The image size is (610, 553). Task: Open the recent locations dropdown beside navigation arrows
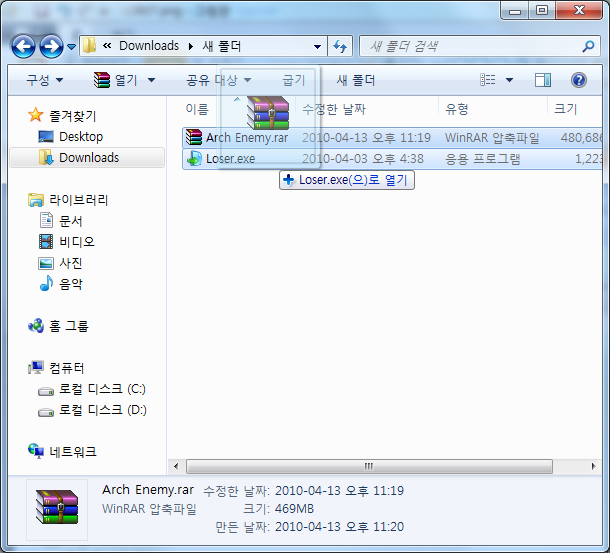[x=71, y=47]
